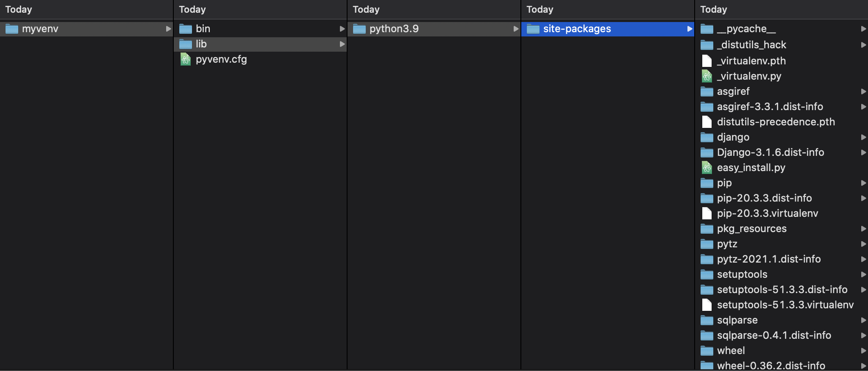Expand the django folder arrow

[863, 137]
